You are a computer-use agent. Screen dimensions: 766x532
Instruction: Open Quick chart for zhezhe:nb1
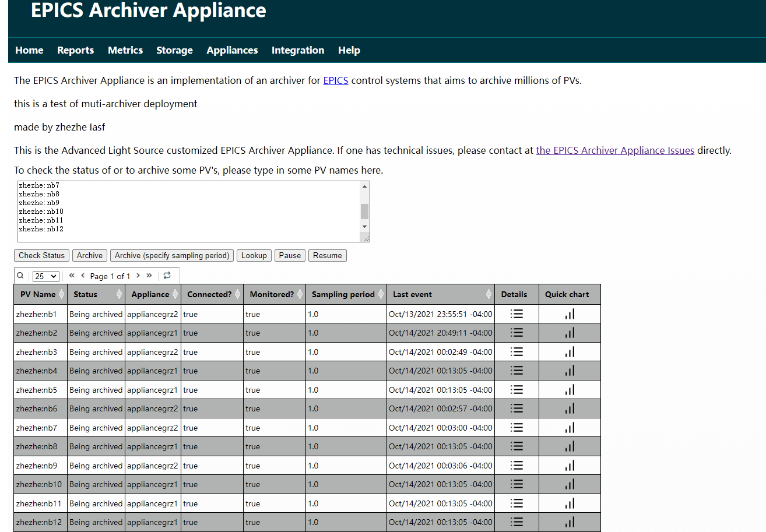(570, 313)
